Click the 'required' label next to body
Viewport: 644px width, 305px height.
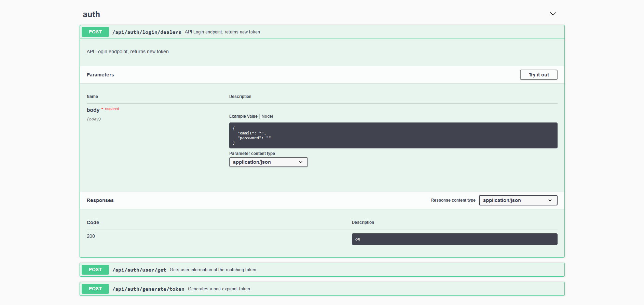(x=112, y=109)
